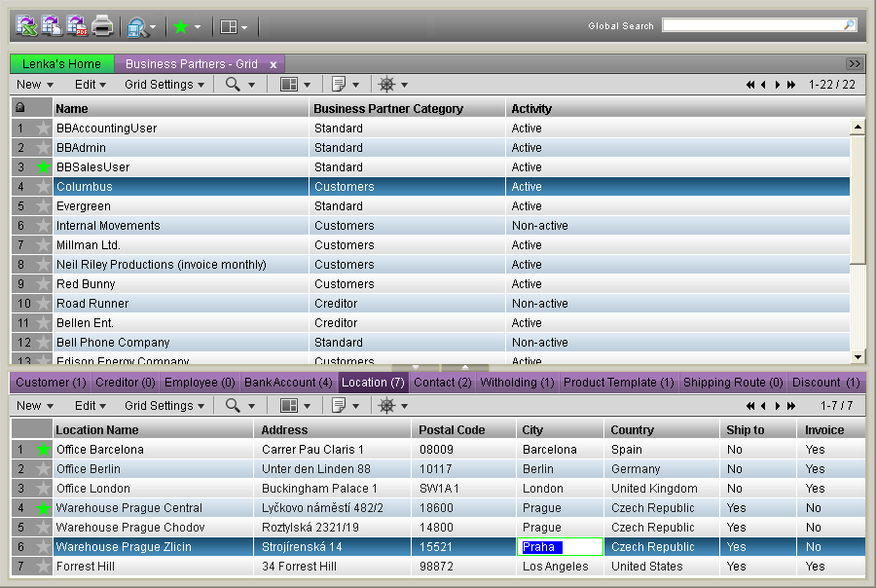
Task: Click the notes page icon in Location grid toolbar
Action: point(339,406)
